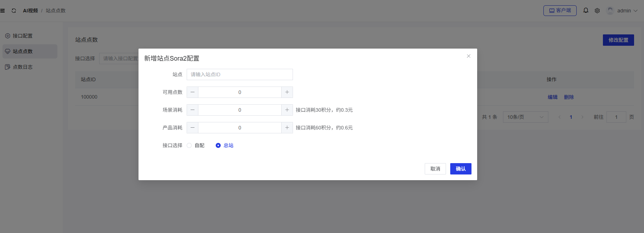This screenshot has width=644, height=233.
Task: Increase 产品消耗 with plus button
Action: tap(287, 128)
